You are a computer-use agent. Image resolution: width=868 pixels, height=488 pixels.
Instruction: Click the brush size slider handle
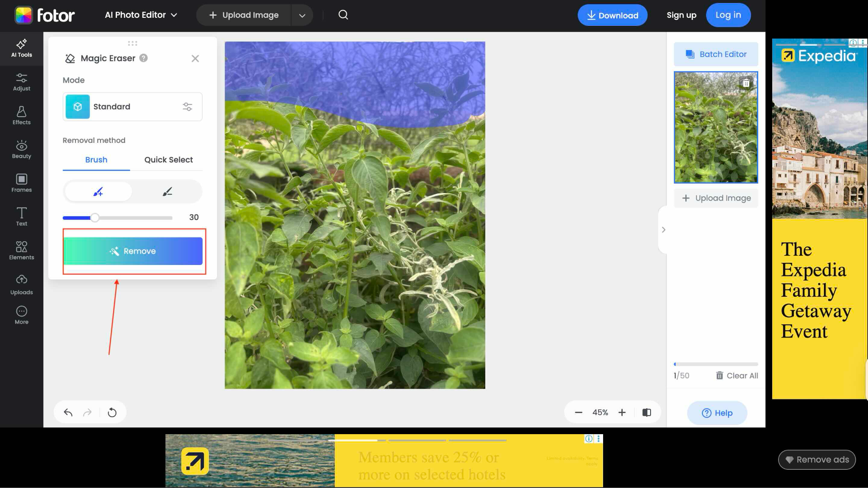95,218
